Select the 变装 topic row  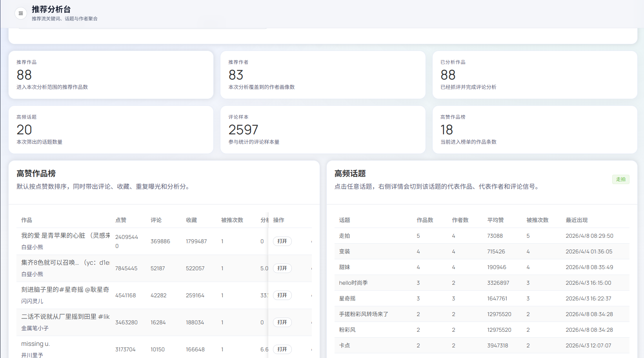(x=482, y=251)
